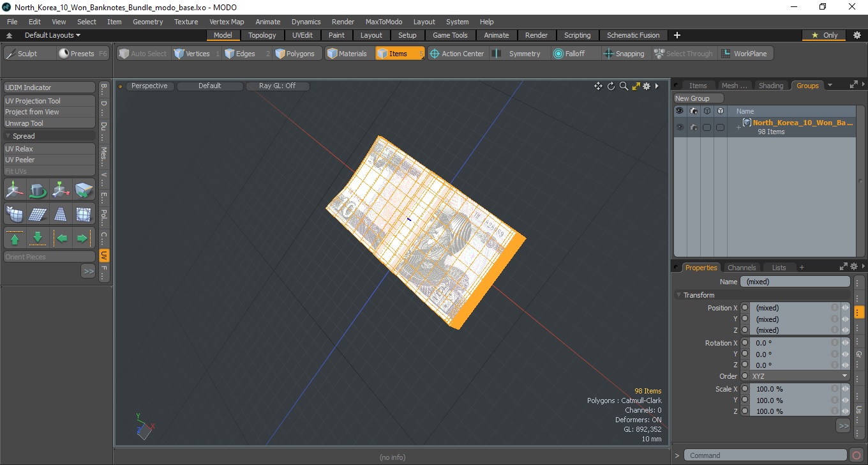Open the Texture menu
This screenshot has height=465, width=868.
pos(186,22)
